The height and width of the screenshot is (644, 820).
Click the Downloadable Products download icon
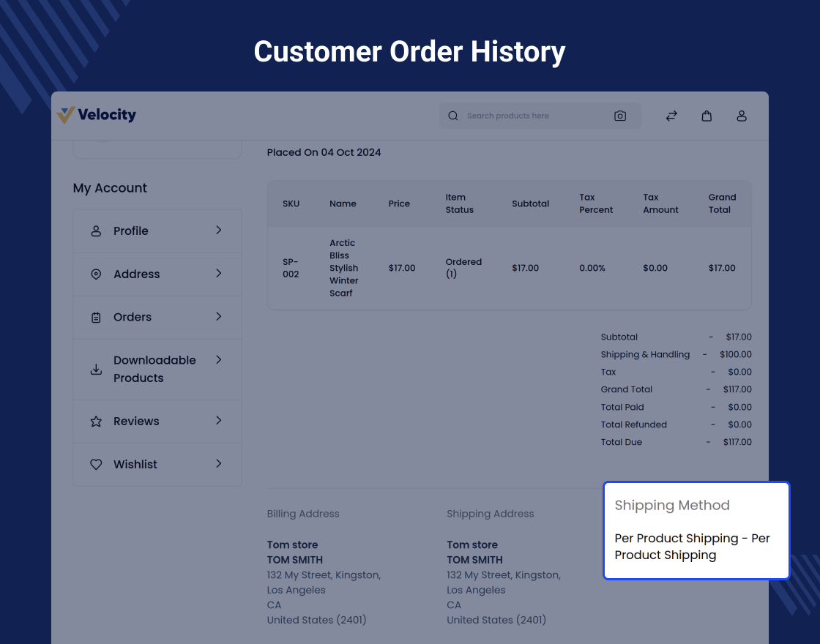(x=96, y=369)
